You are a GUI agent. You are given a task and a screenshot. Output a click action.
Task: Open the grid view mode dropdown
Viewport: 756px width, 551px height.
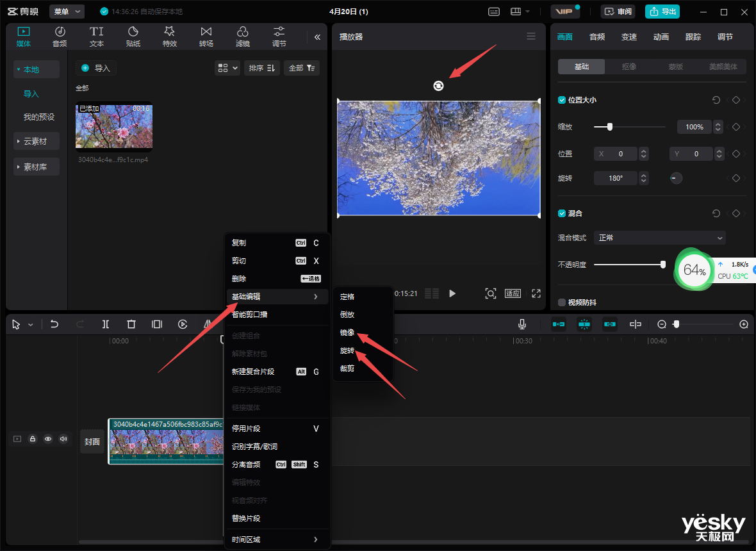click(x=227, y=68)
